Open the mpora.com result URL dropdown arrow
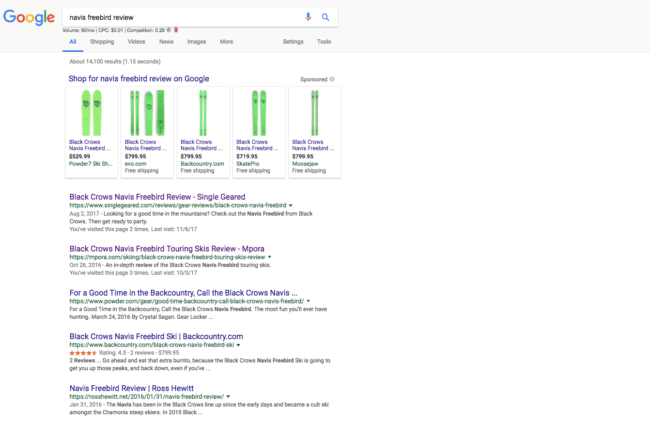The width and height of the screenshot is (650, 423). pyautogui.click(x=270, y=256)
